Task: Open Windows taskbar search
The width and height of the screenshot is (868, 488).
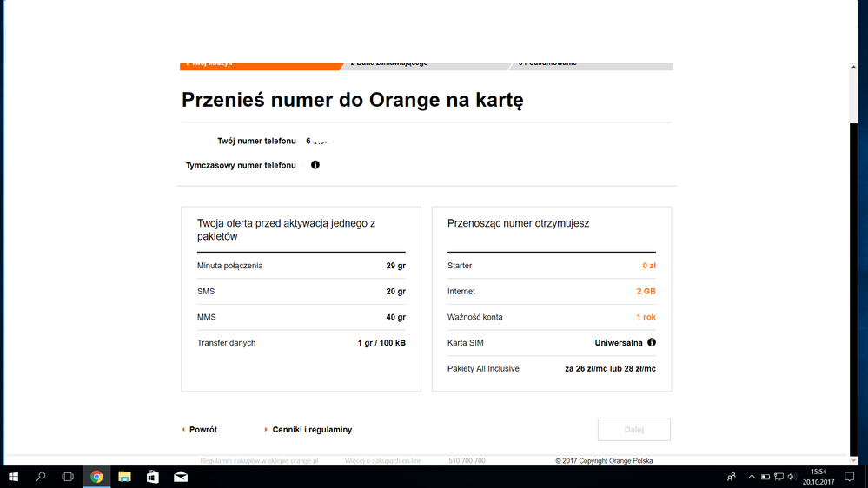Action: tap(41, 477)
